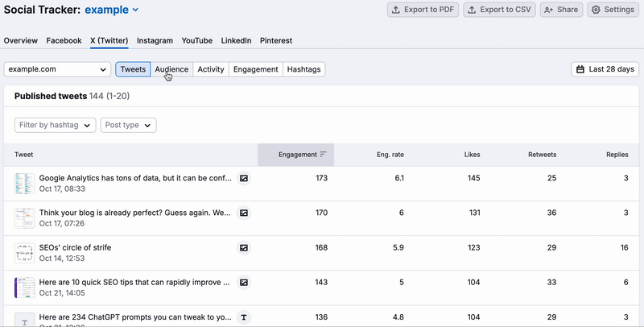Click the Share button
644x327 pixels.
pyautogui.click(x=561, y=10)
